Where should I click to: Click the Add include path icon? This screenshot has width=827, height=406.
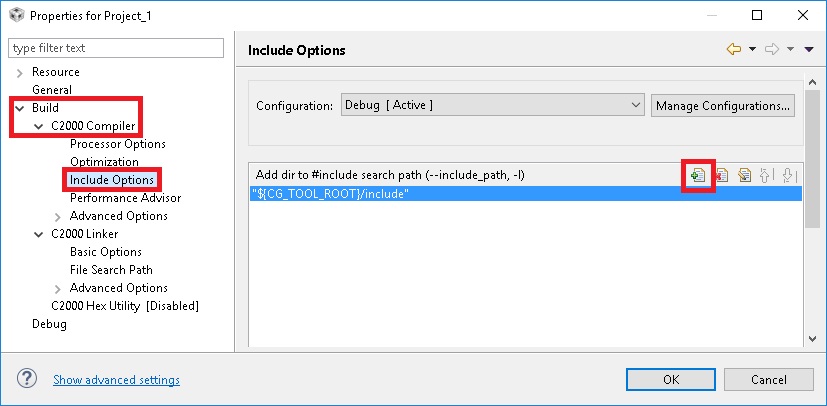point(698,175)
